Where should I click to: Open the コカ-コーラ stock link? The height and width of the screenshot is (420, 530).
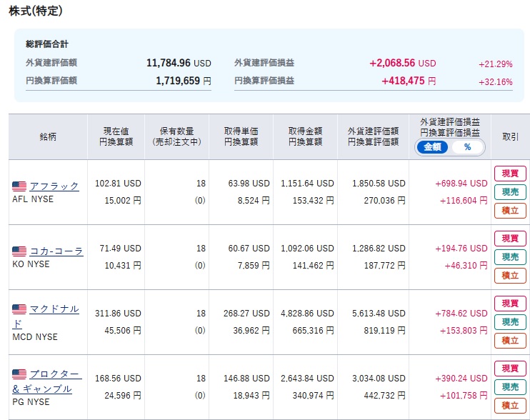(x=56, y=251)
